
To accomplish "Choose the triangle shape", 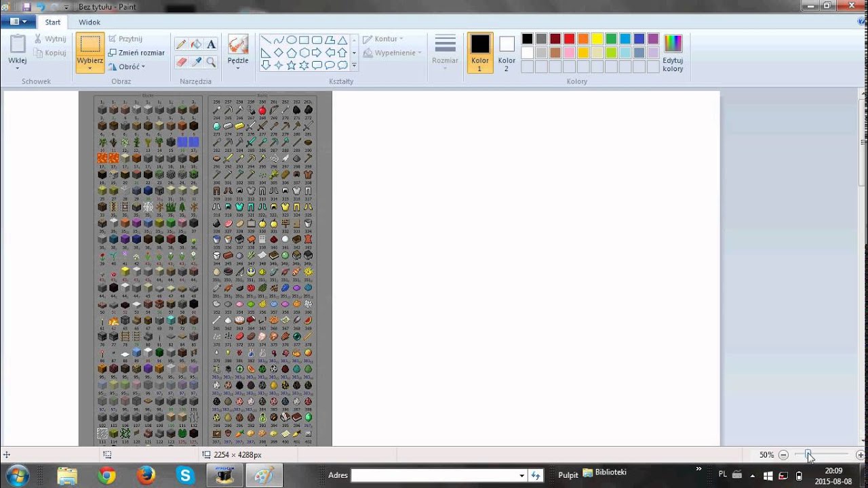I will tap(343, 40).
